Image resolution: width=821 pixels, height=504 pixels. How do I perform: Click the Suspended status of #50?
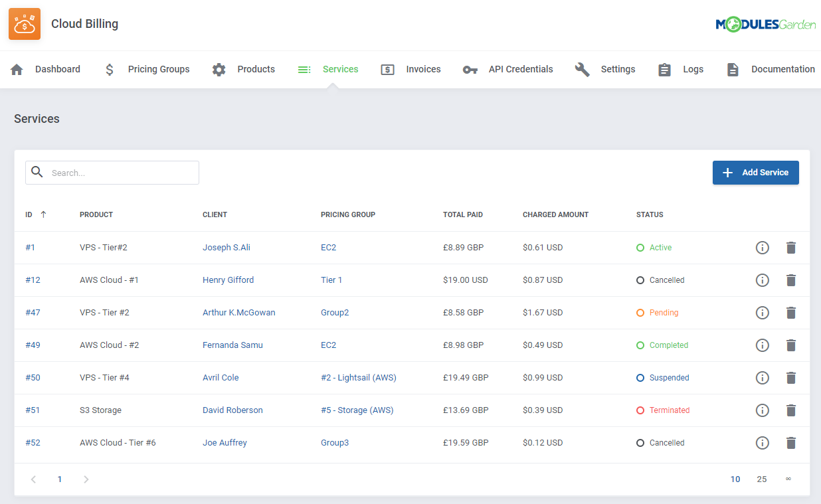[x=663, y=378]
